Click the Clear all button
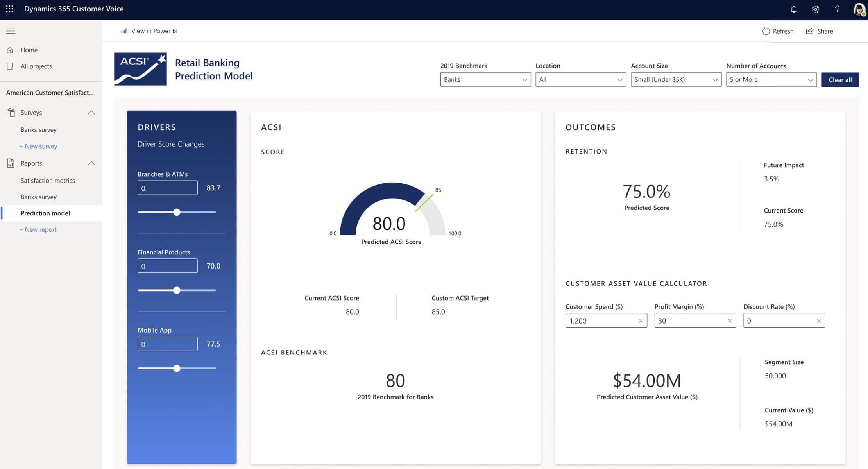 840,79
